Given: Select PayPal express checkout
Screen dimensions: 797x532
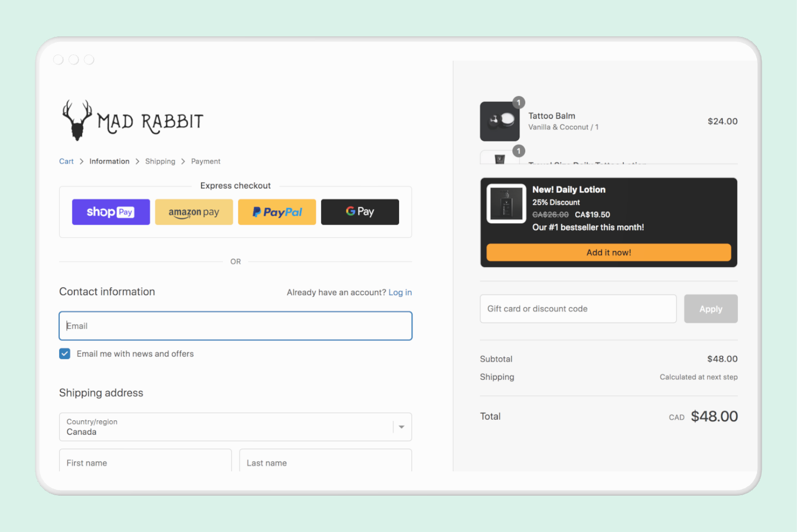Looking at the screenshot, I should point(277,212).
